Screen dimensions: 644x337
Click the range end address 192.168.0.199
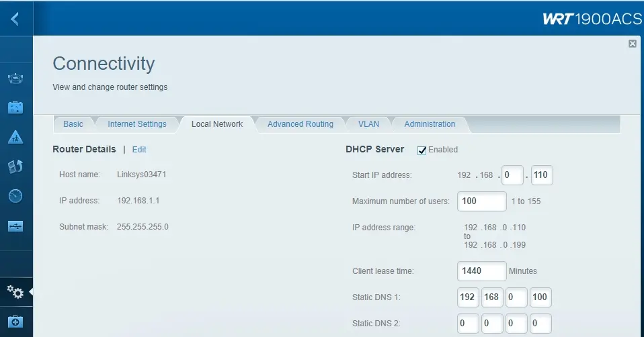click(495, 245)
